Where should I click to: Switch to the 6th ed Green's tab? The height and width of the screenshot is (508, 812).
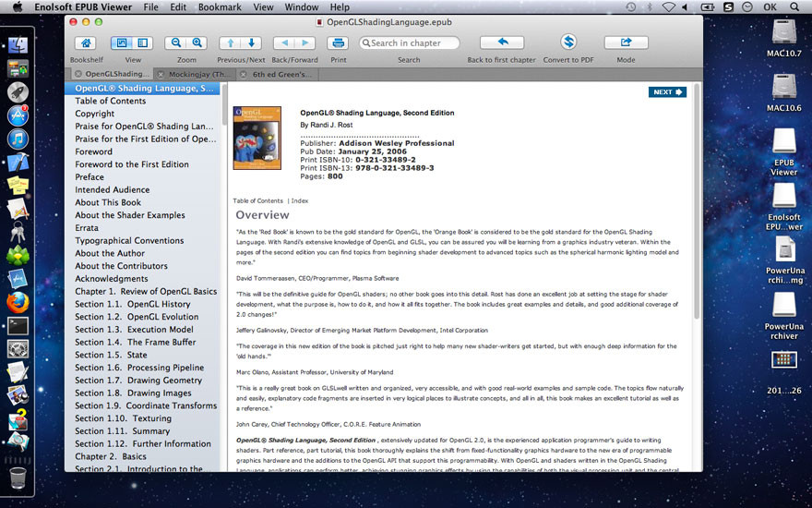coord(278,74)
